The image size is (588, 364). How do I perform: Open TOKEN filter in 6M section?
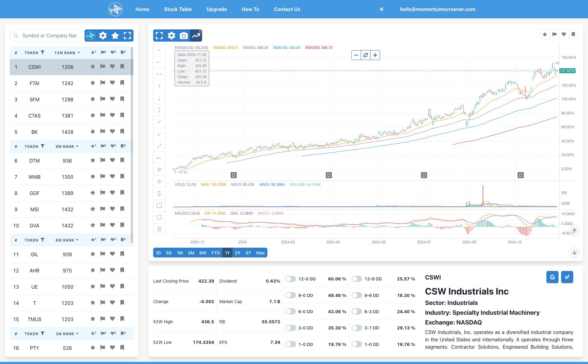[43, 240]
